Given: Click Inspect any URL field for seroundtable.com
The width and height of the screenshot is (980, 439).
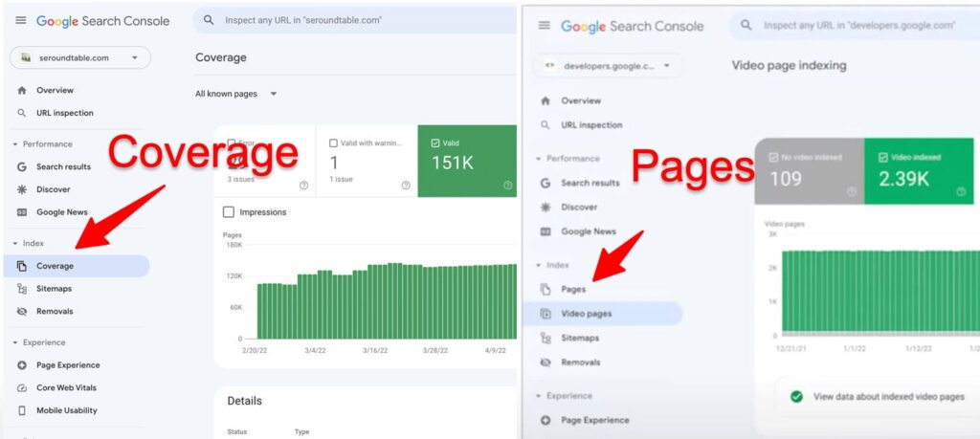Looking at the screenshot, I should [x=354, y=20].
